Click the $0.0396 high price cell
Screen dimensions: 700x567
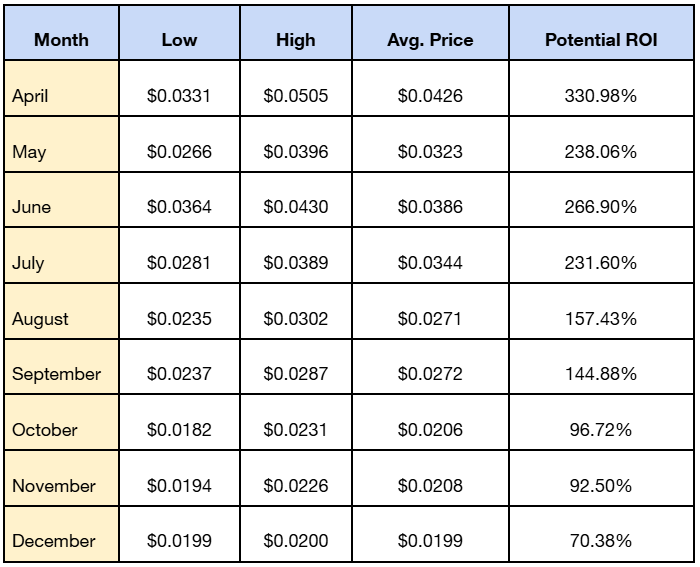click(x=295, y=152)
